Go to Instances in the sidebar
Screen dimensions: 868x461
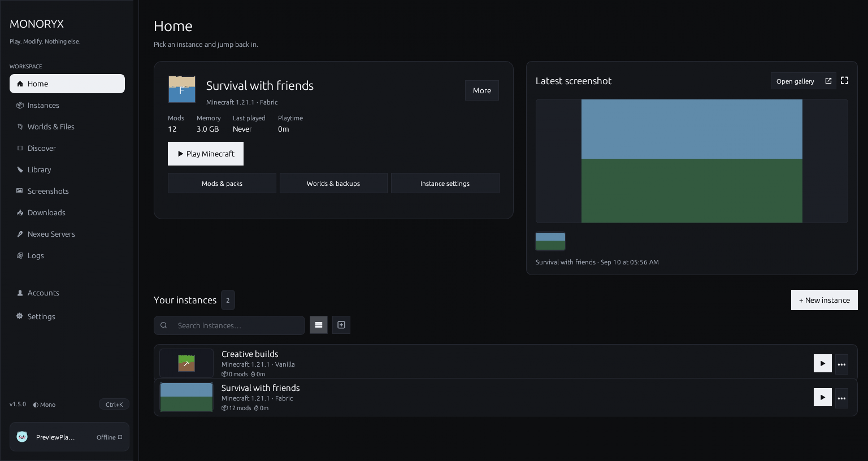point(67,105)
